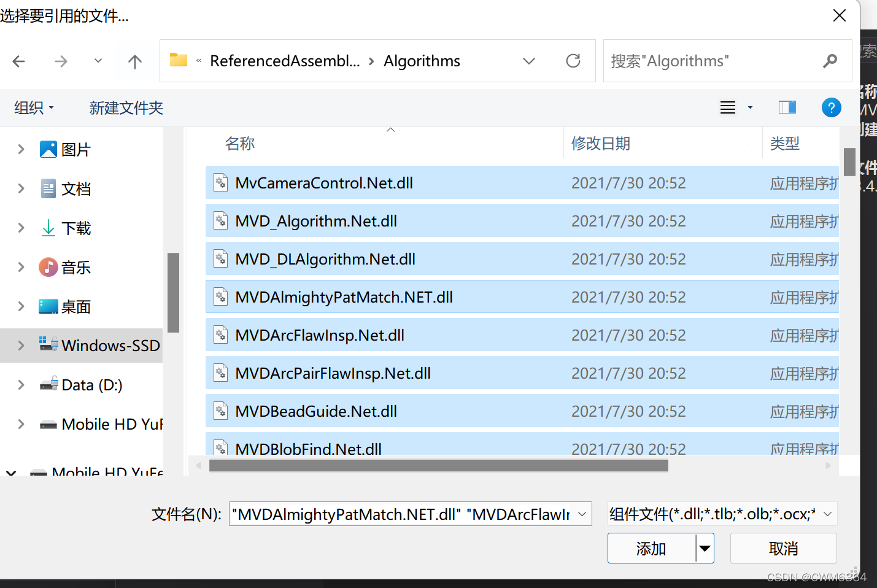The image size is (877, 588).
Task: Go back to previous folder
Action: click(19, 61)
